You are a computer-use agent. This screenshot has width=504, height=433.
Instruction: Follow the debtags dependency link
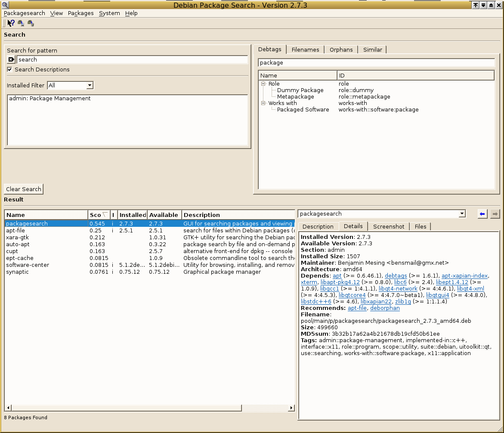coord(396,276)
